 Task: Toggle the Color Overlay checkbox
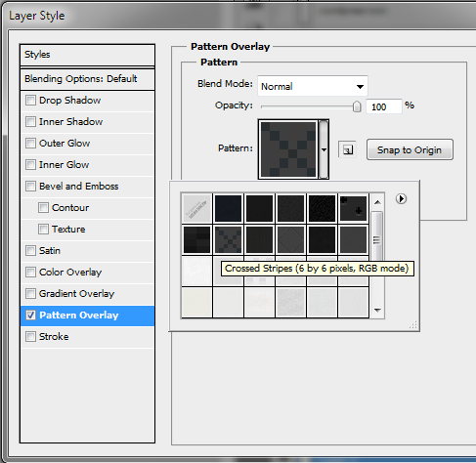[x=30, y=272]
